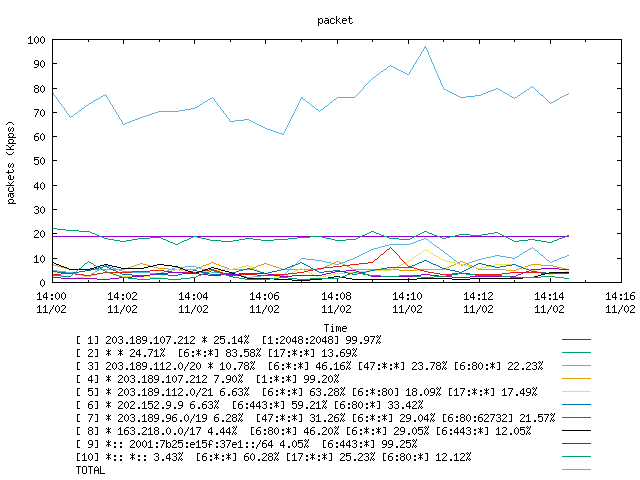The height and width of the screenshot is (480, 640).
Task: Click legend row [ 7] * 203.189.96.0/19
Action: coord(316,418)
